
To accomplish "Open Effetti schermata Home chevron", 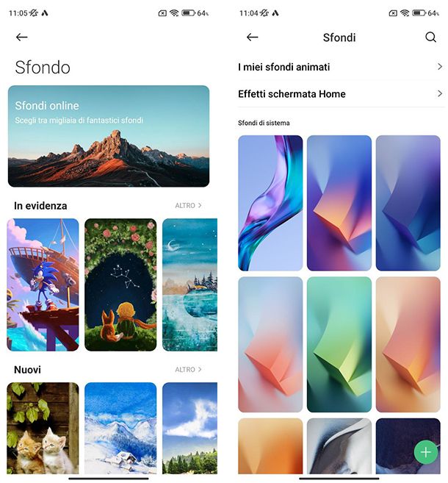I will click(440, 93).
